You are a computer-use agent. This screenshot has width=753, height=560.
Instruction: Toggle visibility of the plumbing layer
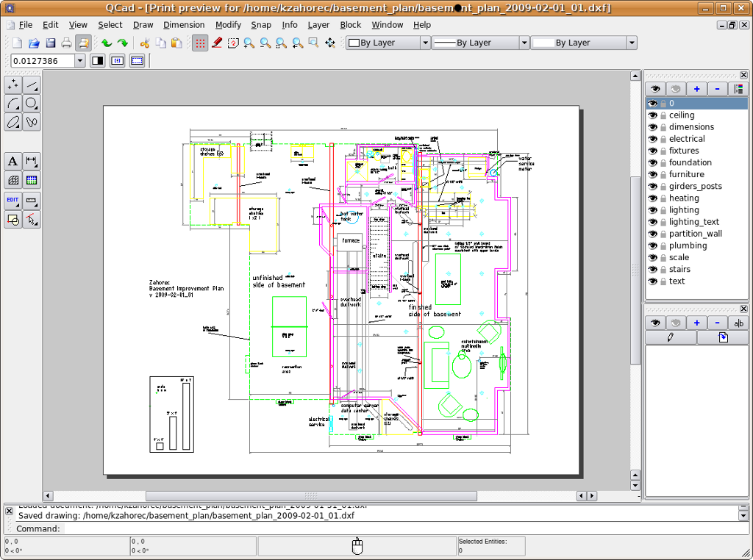pos(652,245)
